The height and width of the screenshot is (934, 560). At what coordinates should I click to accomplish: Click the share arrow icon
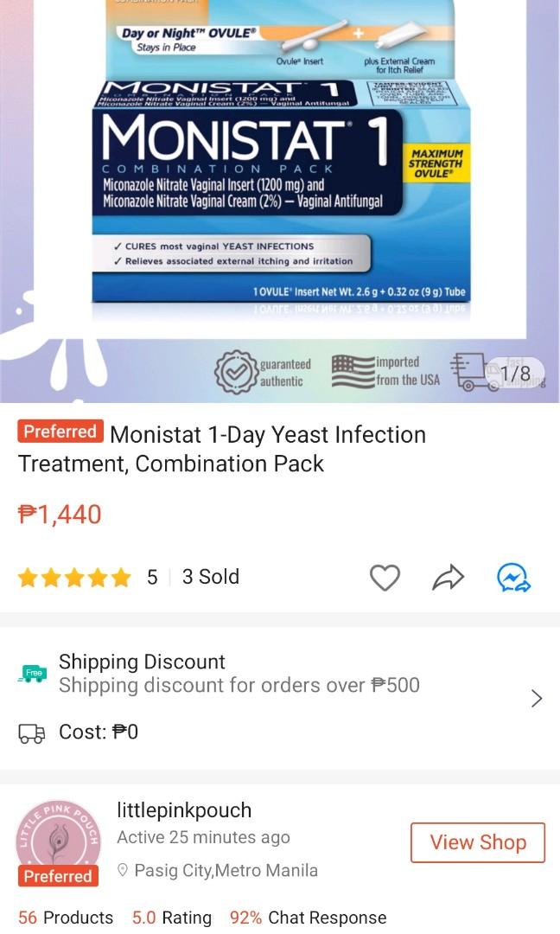(x=448, y=577)
